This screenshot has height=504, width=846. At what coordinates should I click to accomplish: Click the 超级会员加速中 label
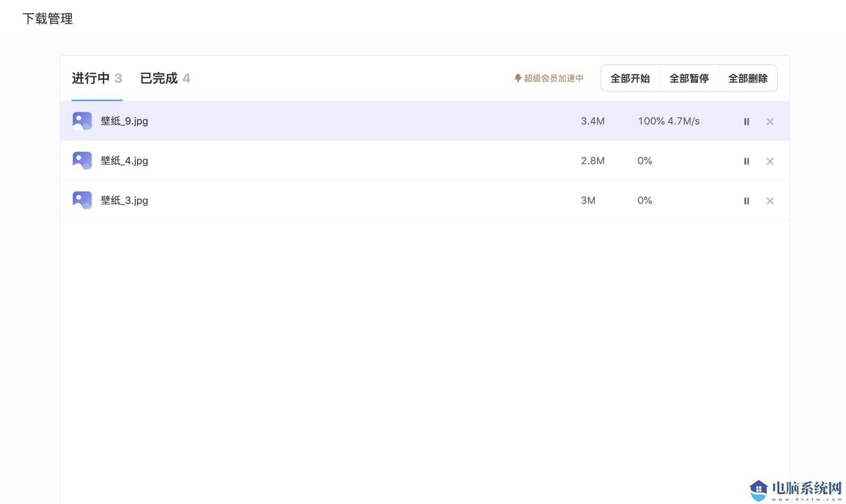click(549, 78)
